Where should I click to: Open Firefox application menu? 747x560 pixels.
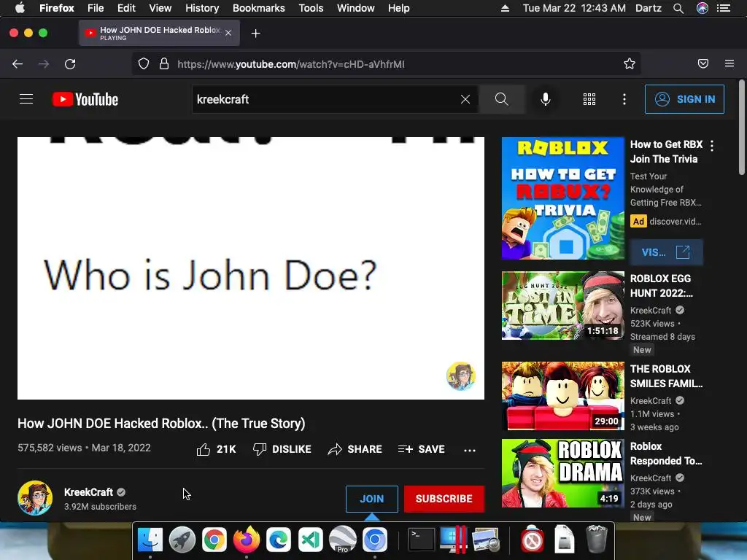click(x=729, y=64)
